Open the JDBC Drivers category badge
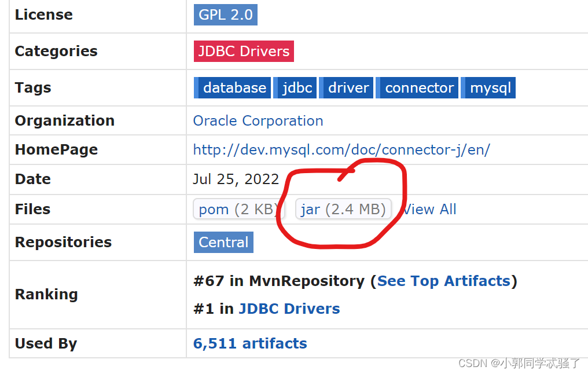 (x=244, y=51)
